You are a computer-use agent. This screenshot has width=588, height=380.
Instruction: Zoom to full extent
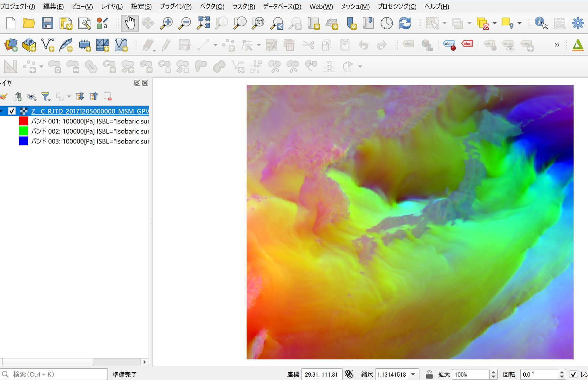point(203,23)
